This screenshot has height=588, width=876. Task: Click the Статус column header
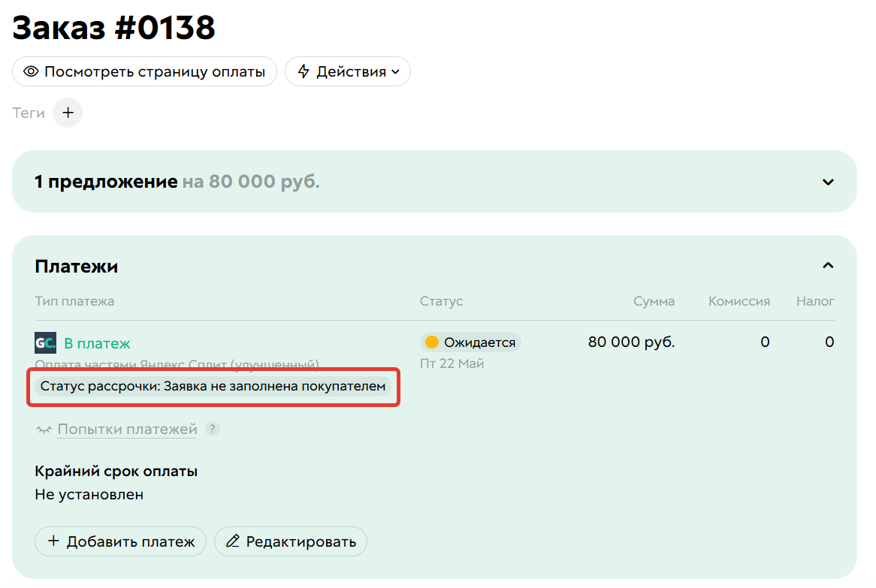pos(441,301)
